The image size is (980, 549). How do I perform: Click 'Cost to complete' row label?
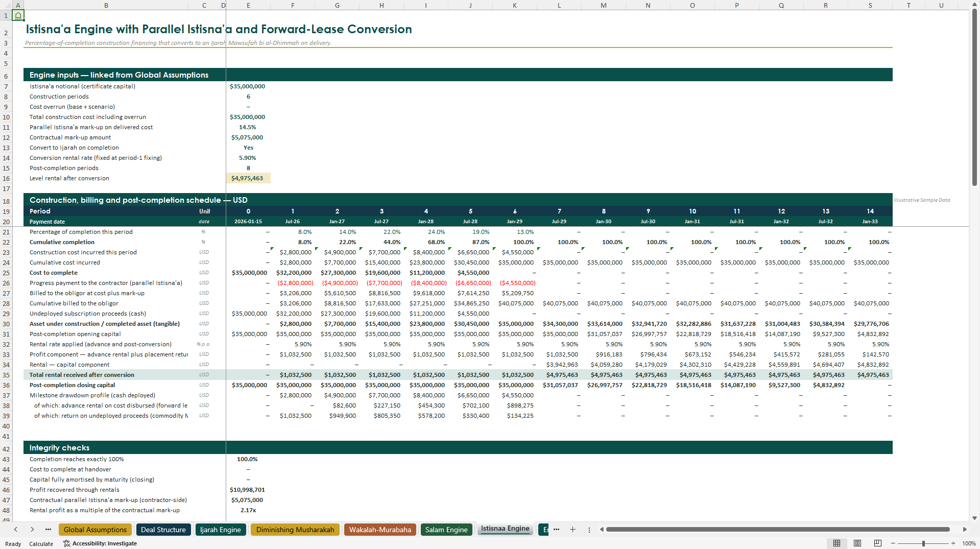point(54,273)
